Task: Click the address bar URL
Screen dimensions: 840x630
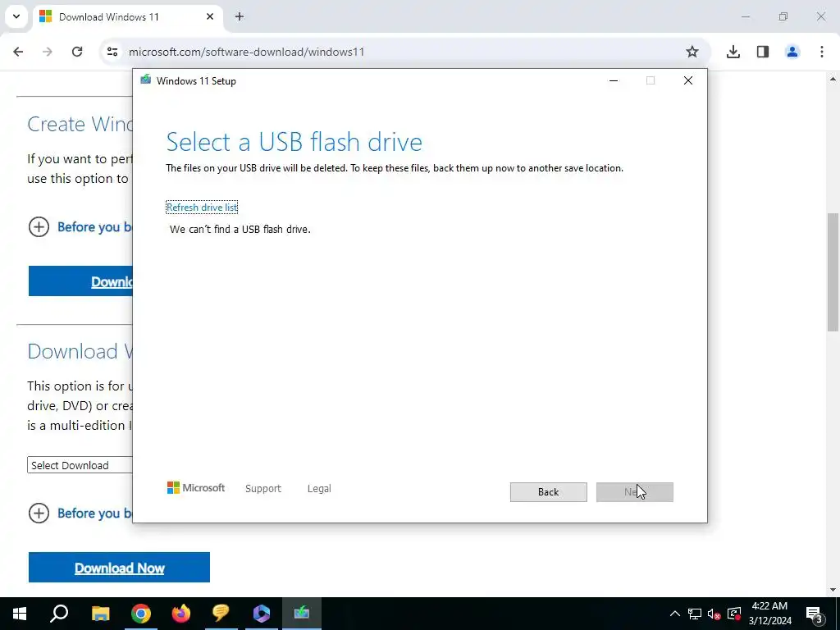Action: click(x=246, y=52)
